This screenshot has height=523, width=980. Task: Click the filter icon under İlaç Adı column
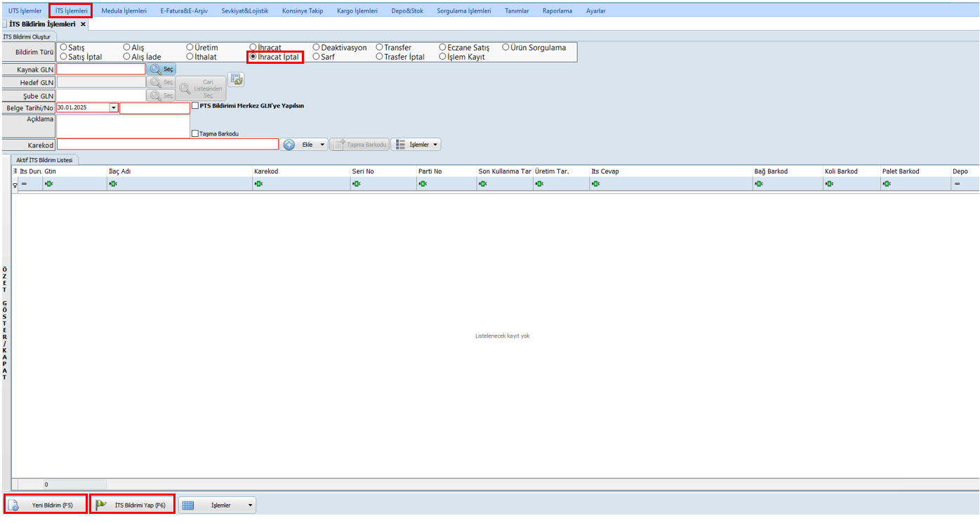(112, 184)
